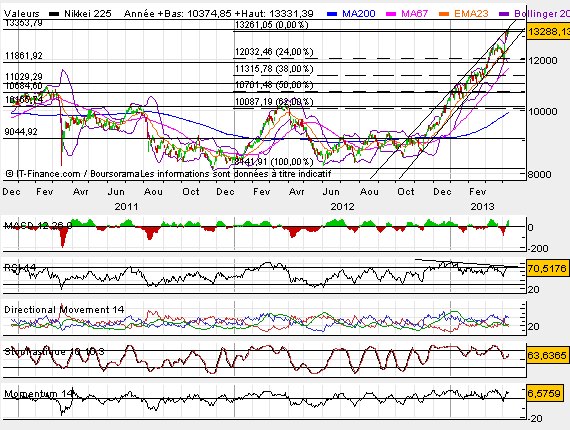Viewport: 570px width, 430px height.
Task: Select the horizontal level label 11861,92
Action: click(24, 56)
